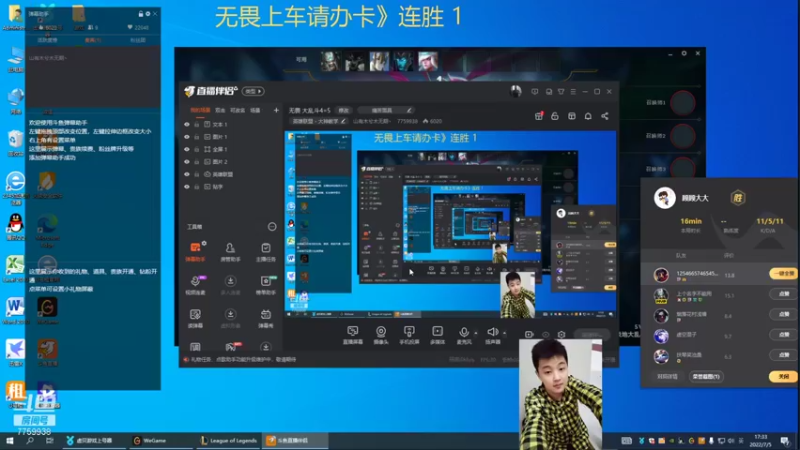
Task: Switch to League of Legends in taskbar
Action: tap(228, 440)
